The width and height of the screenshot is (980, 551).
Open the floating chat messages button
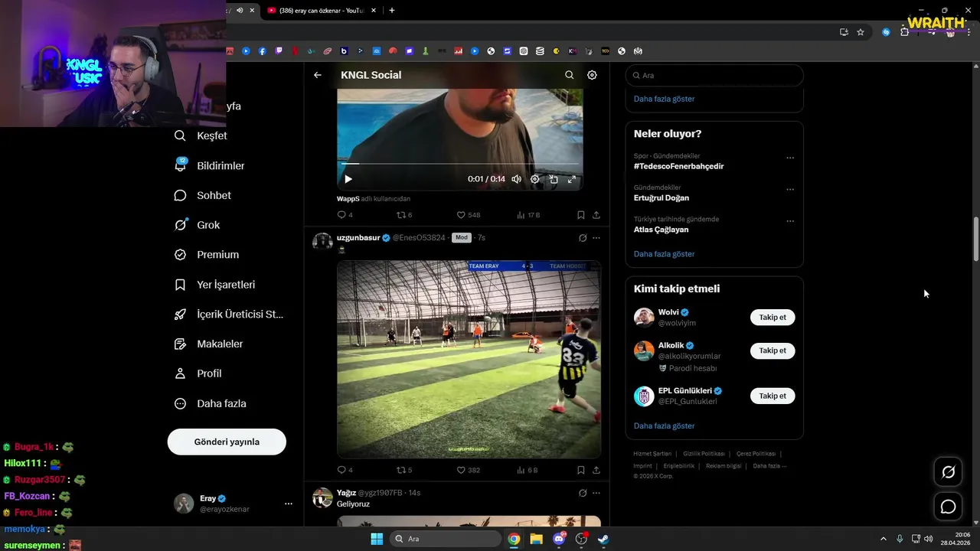(948, 507)
